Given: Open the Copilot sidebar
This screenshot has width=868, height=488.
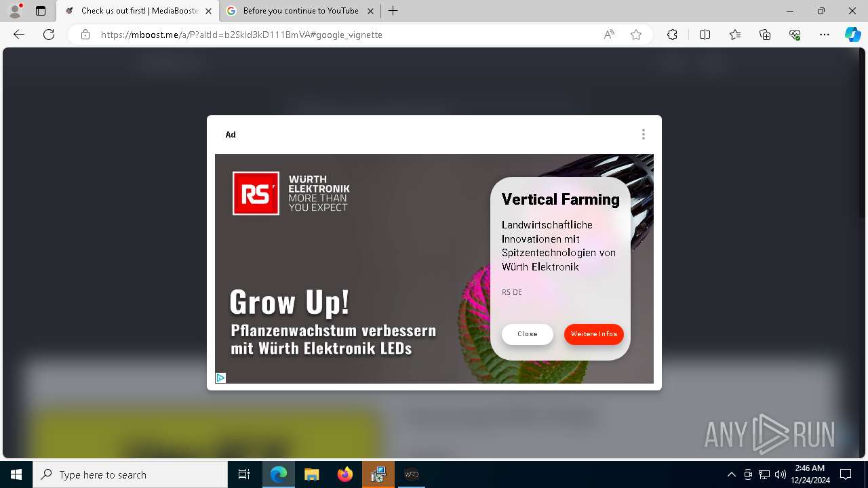Looking at the screenshot, I should 852,35.
